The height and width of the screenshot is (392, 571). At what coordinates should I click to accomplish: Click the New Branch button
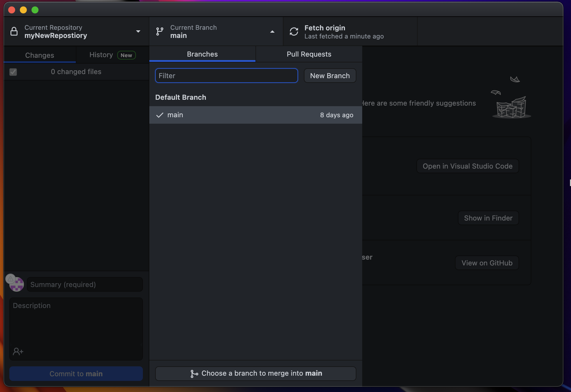pos(330,76)
